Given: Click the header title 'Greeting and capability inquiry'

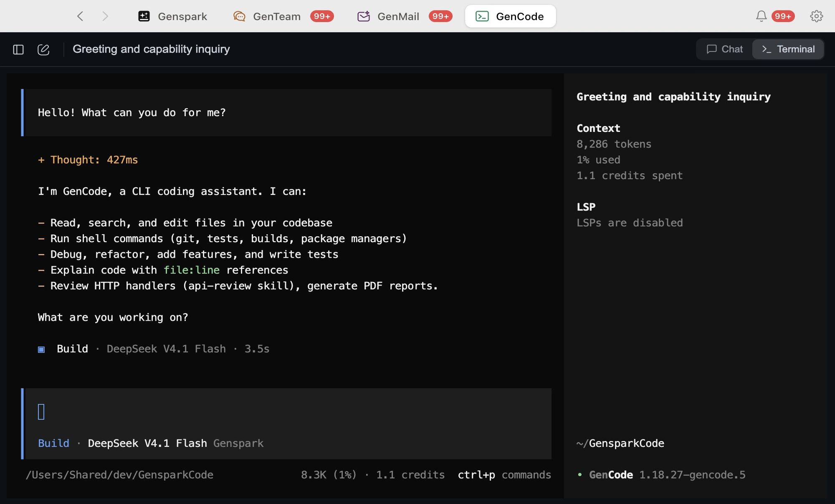Looking at the screenshot, I should point(151,49).
